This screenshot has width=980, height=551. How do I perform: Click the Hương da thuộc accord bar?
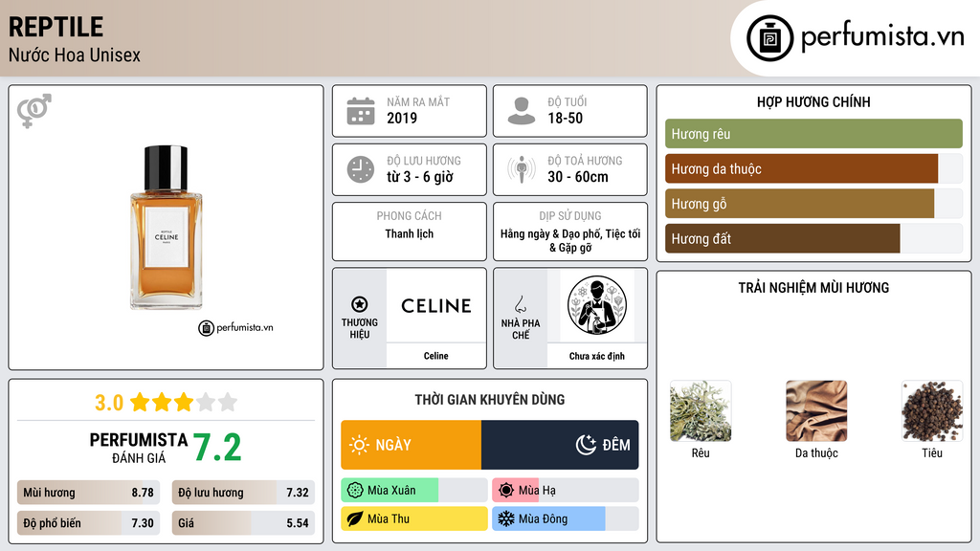(813, 168)
